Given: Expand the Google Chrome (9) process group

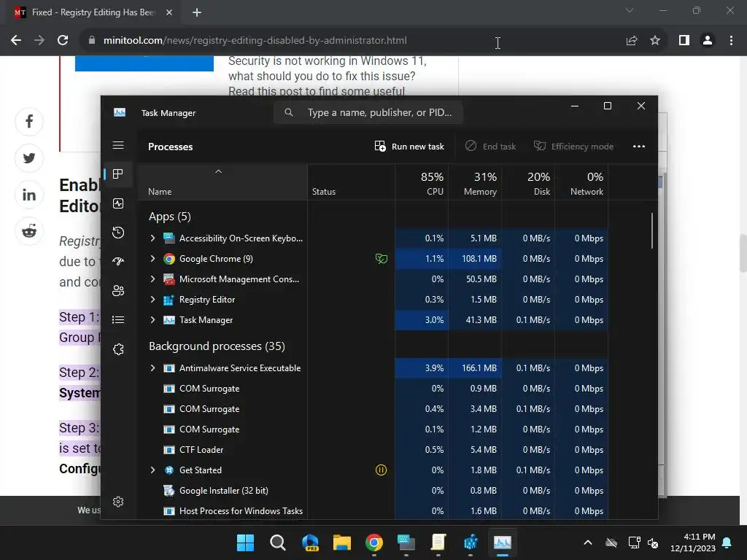Looking at the screenshot, I should tap(152, 259).
